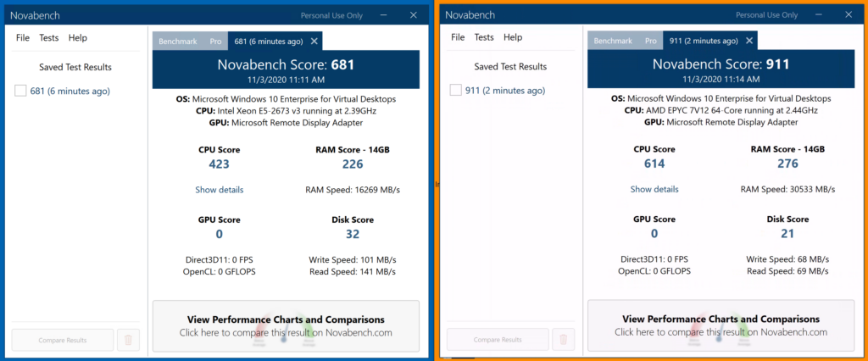
Task: Open File menu in right Novabench window
Action: [458, 37]
